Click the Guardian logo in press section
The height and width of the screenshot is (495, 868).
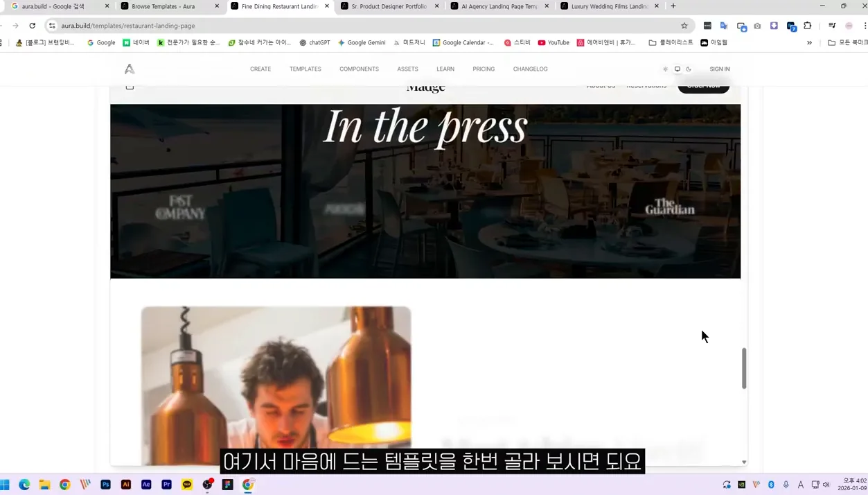point(669,207)
